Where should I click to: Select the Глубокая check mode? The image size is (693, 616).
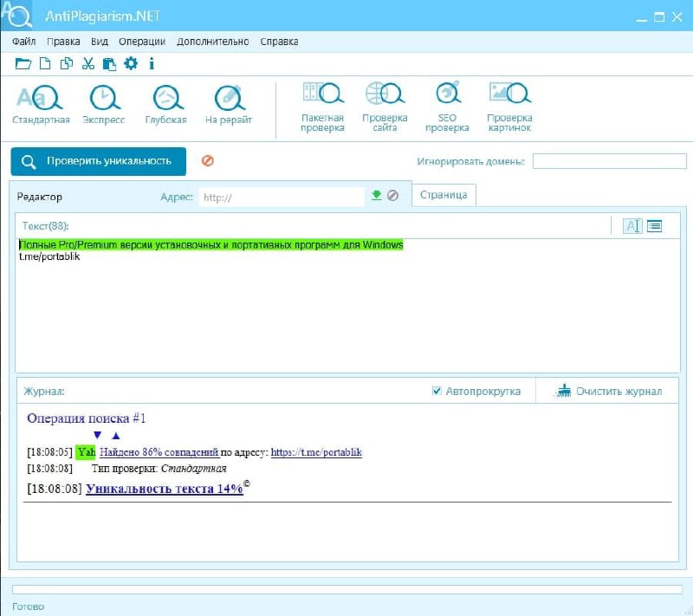[x=166, y=105]
